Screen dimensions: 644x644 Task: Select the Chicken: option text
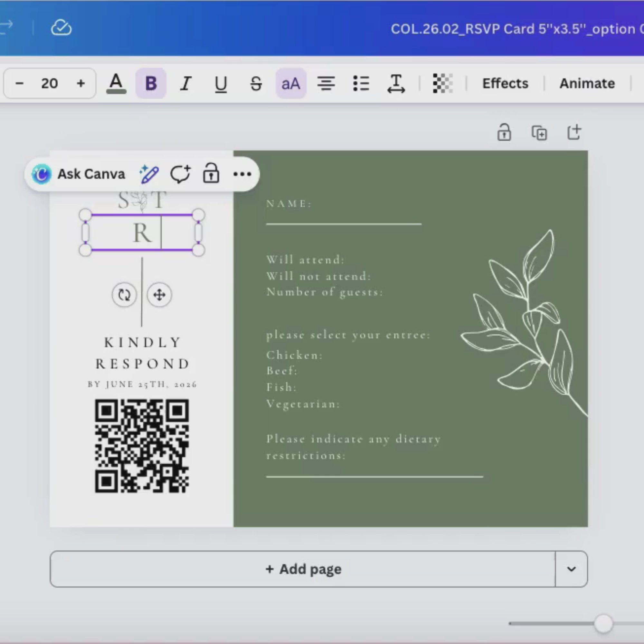(294, 355)
